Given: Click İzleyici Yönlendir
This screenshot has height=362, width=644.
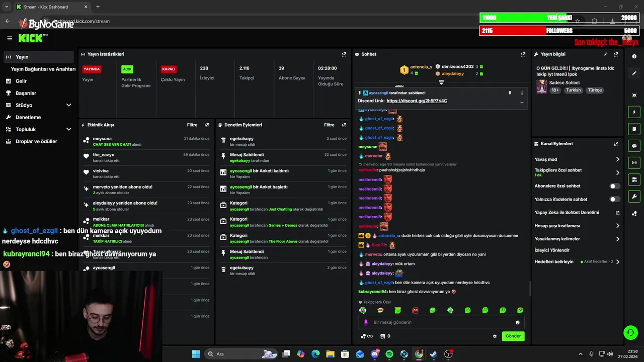Looking at the screenshot, I should point(552,250).
